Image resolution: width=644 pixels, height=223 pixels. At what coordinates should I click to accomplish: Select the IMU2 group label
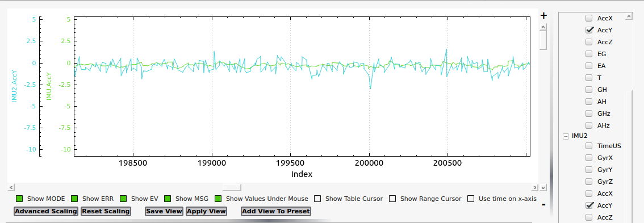pos(579,136)
